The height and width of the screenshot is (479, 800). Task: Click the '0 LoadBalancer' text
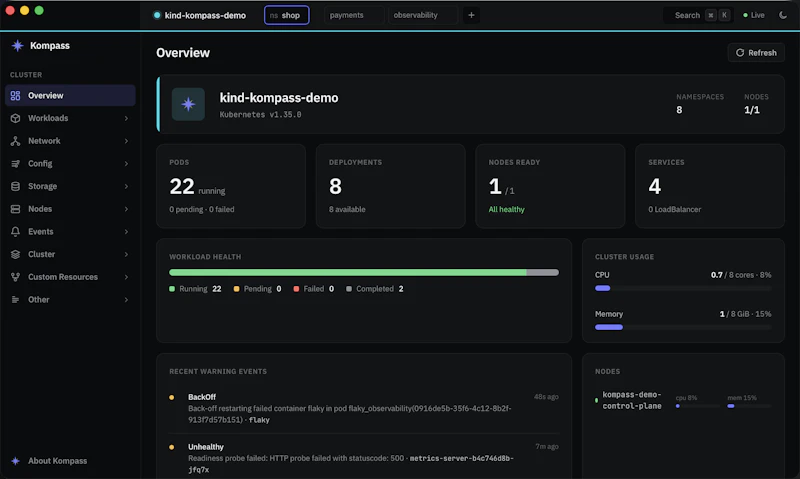tap(674, 209)
